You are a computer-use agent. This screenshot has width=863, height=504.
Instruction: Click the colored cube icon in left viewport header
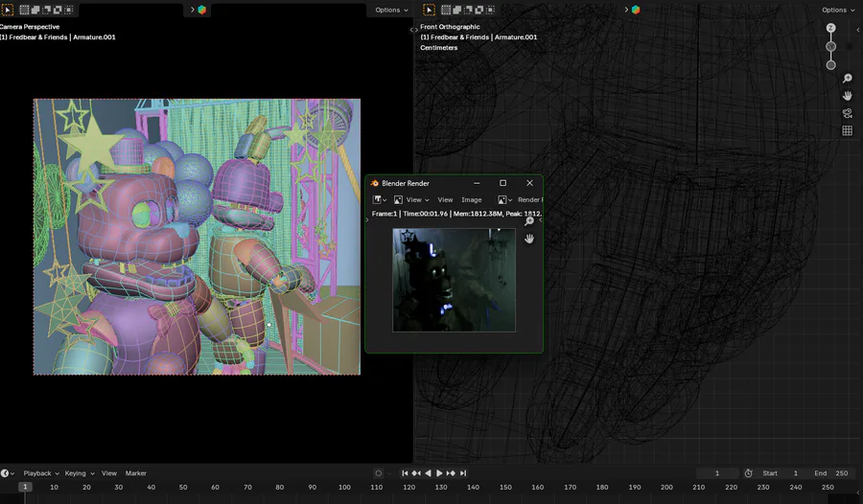[202, 10]
